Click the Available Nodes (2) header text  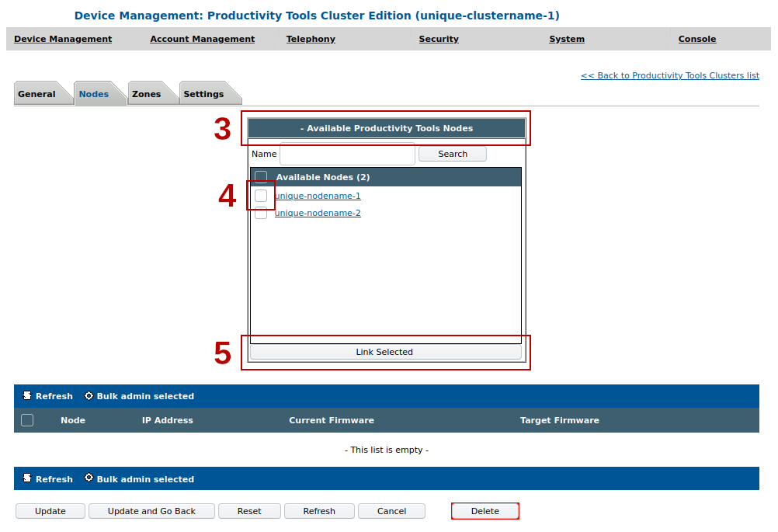pyautogui.click(x=322, y=177)
